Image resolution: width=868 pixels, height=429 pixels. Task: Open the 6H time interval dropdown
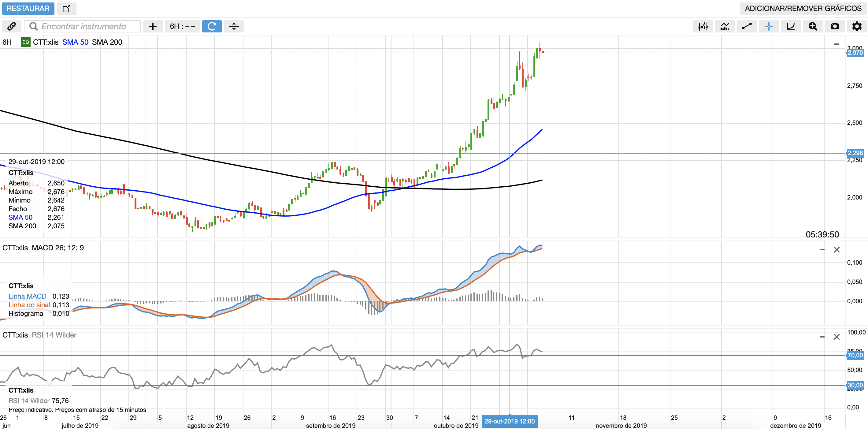coord(182,26)
